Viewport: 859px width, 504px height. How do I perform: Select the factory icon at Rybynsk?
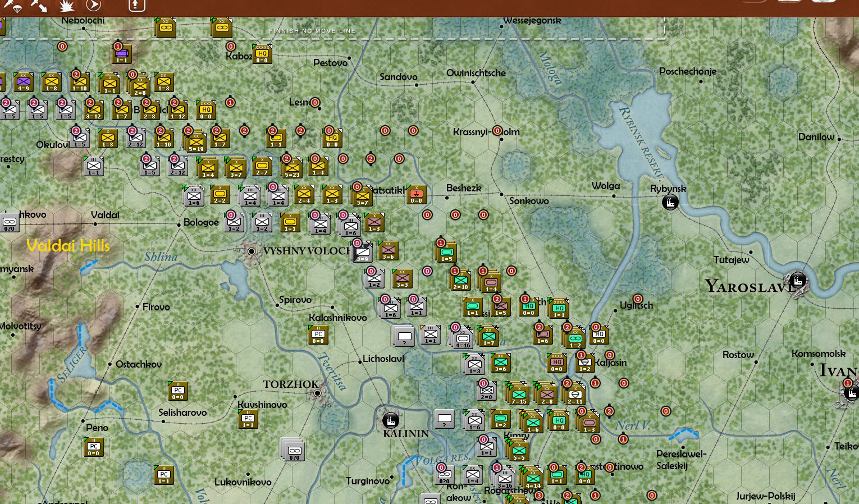[x=670, y=202]
